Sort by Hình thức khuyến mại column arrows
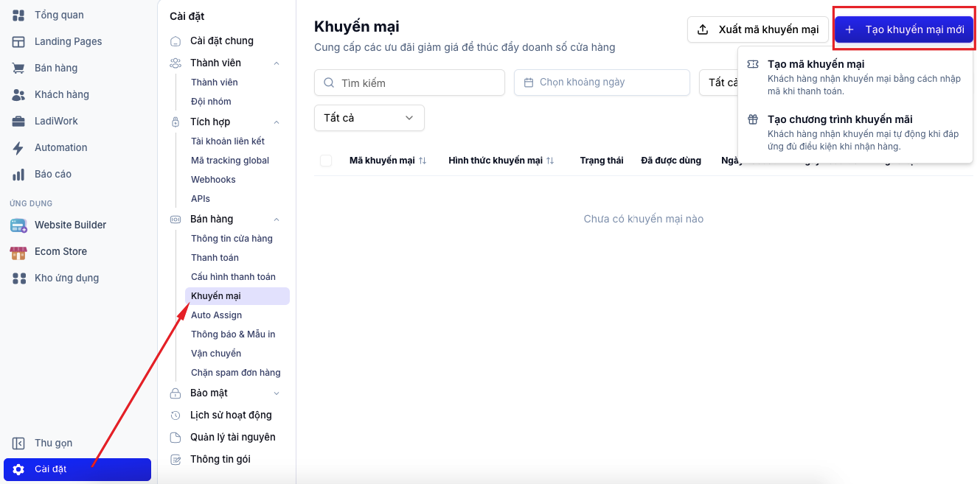Viewport: 980px width, 484px height. coord(550,161)
